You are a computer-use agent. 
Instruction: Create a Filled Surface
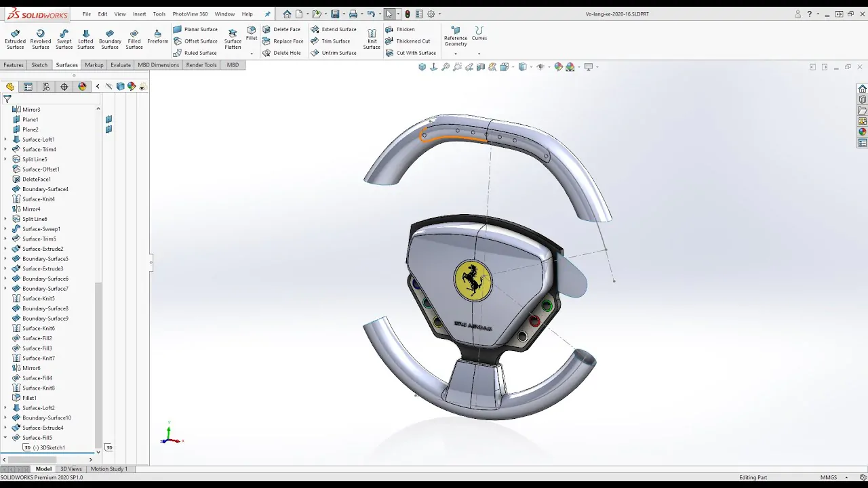[134, 39]
